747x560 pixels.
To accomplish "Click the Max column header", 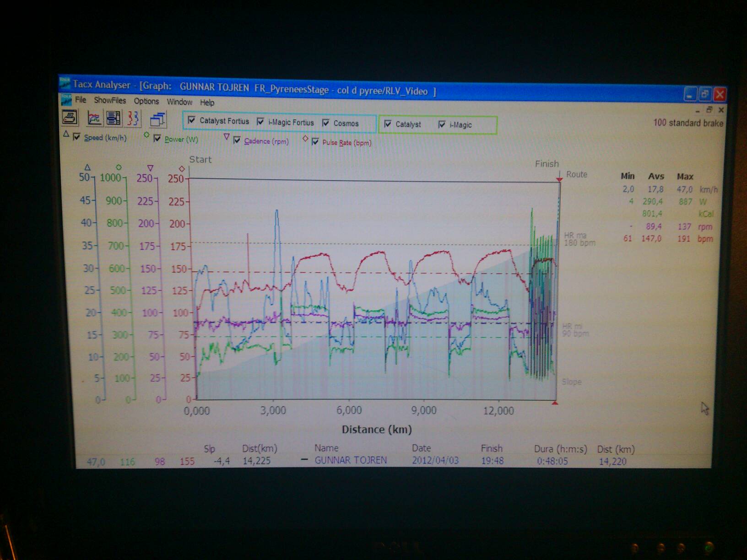I will 685,176.
